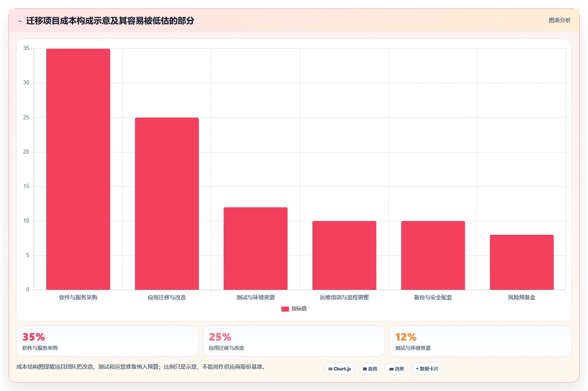Click the 数据卡片 tag

[427, 369]
